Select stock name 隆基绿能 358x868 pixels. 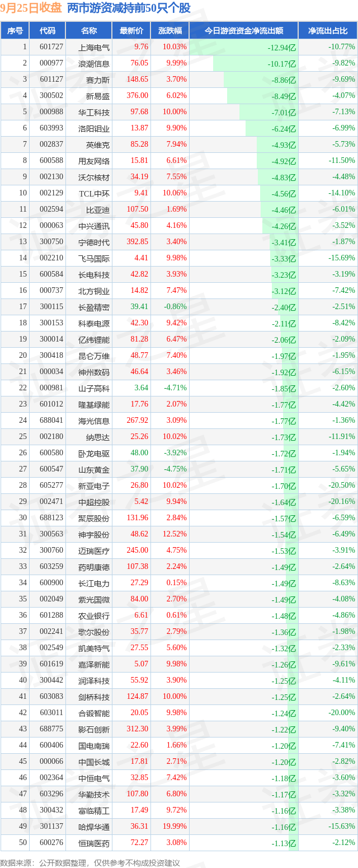tap(95, 405)
